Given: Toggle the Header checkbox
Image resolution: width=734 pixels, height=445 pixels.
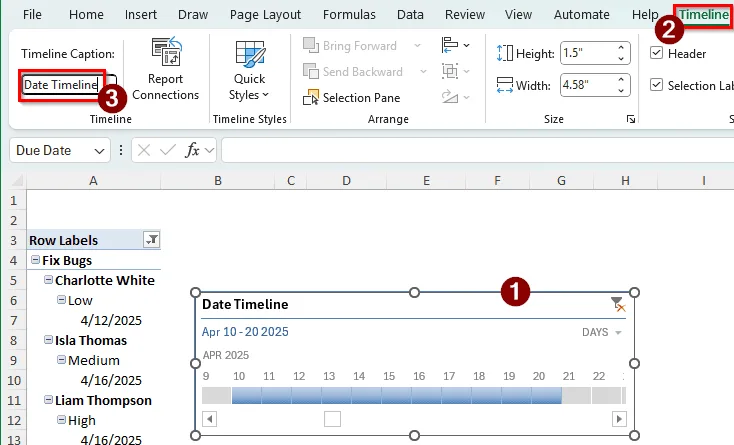Looking at the screenshot, I should pyautogui.click(x=657, y=53).
